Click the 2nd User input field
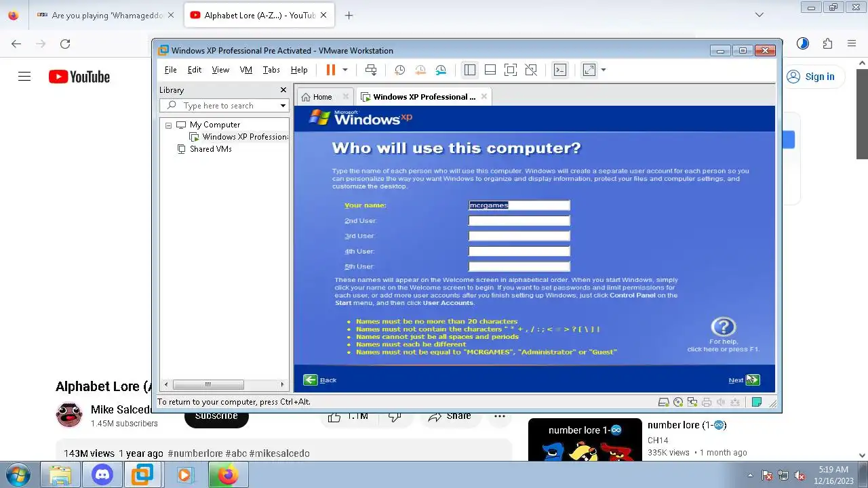868x488 pixels. tap(519, 221)
